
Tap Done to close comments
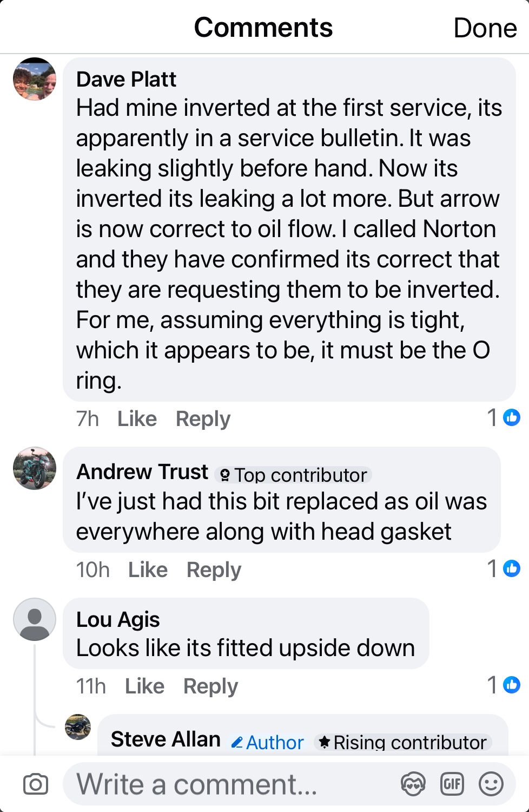click(x=485, y=28)
